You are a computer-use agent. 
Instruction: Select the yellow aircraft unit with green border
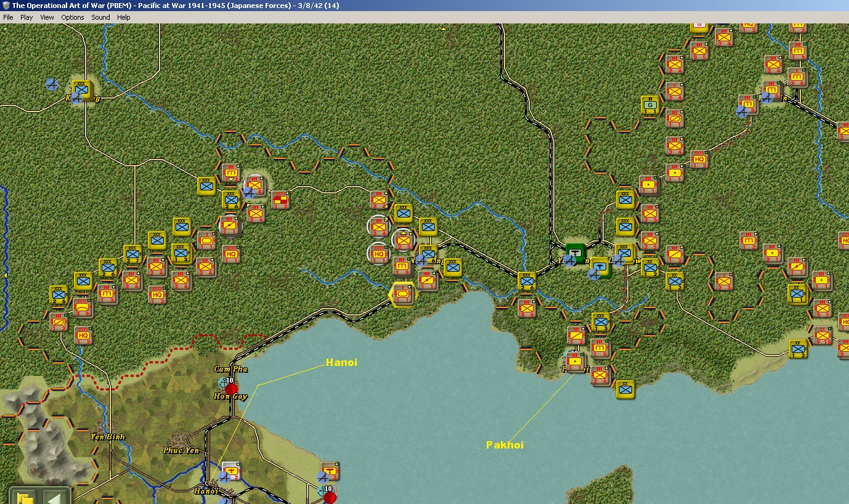click(x=601, y=267)
